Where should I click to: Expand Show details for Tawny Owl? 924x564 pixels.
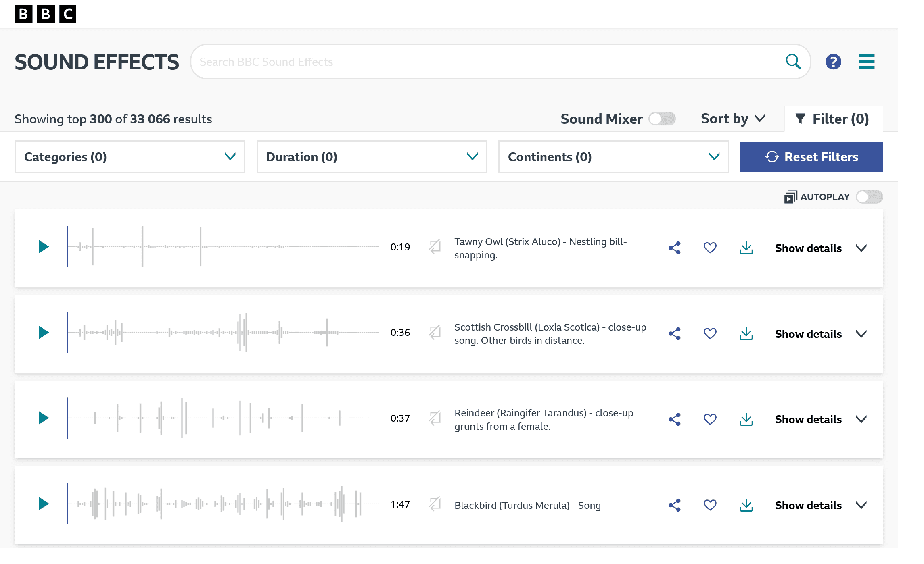pos(821,248)
